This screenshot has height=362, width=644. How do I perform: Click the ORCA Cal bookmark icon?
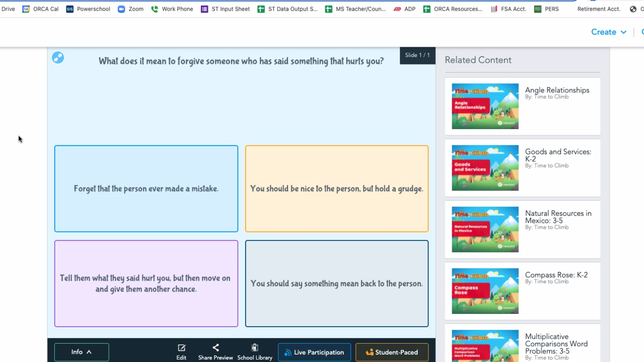click(x=26, y=9)
